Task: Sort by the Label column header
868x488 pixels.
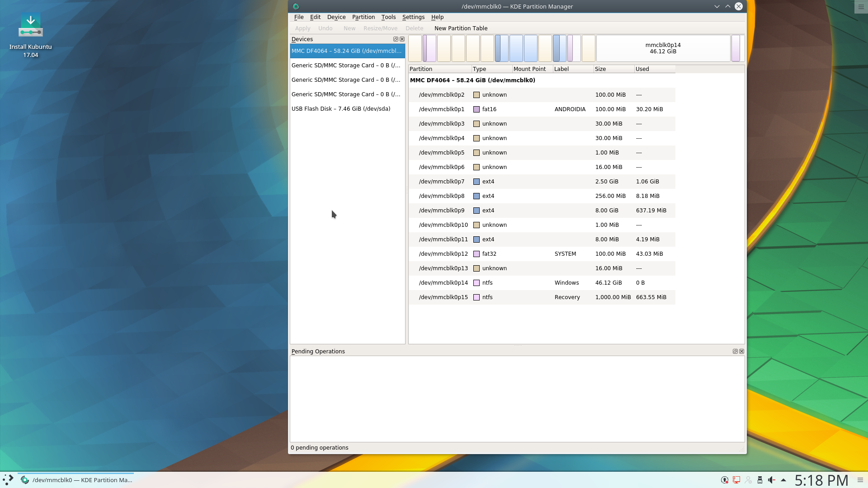Action: [x=573, y=69]
